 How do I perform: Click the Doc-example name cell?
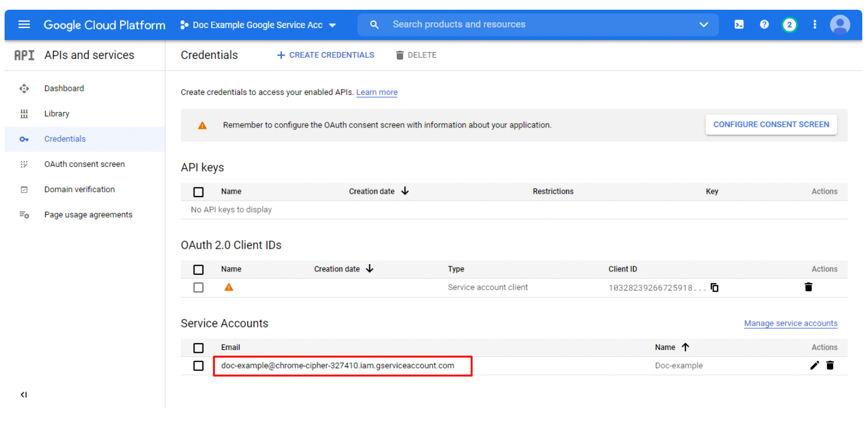(x=679, y=365)
